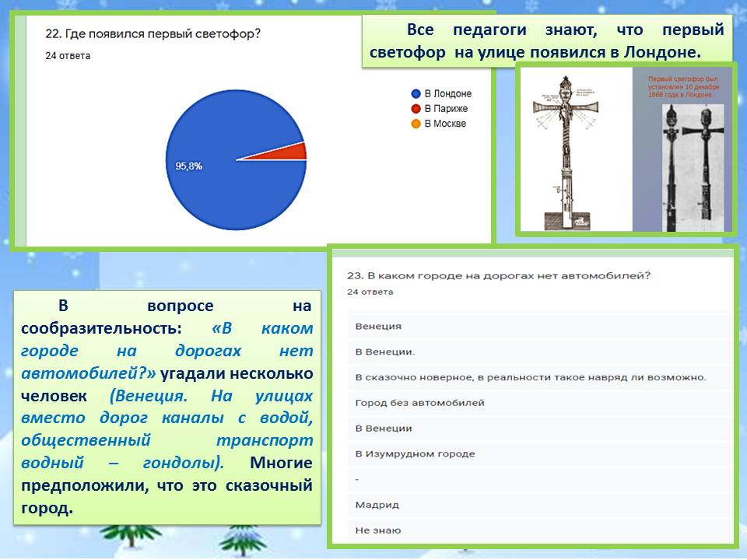
Task: Select the 'В Лондоне' legend label
Action: 448,94
